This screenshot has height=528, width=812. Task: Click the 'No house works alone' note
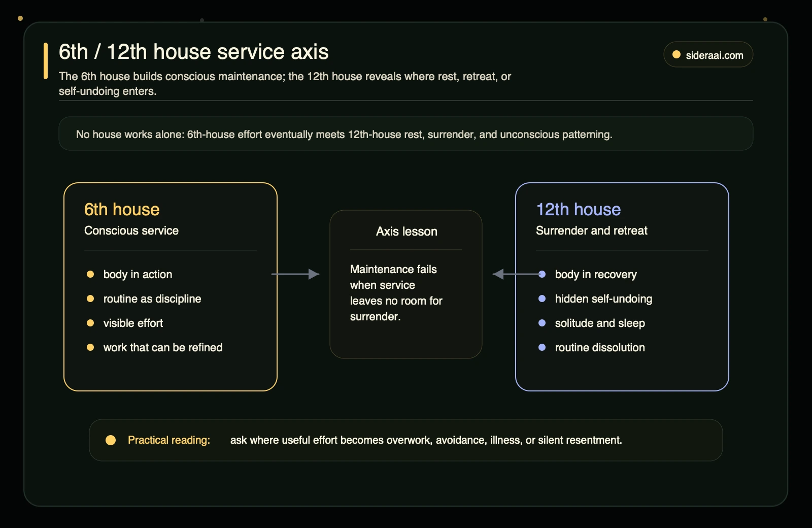(x=405, y=134)
